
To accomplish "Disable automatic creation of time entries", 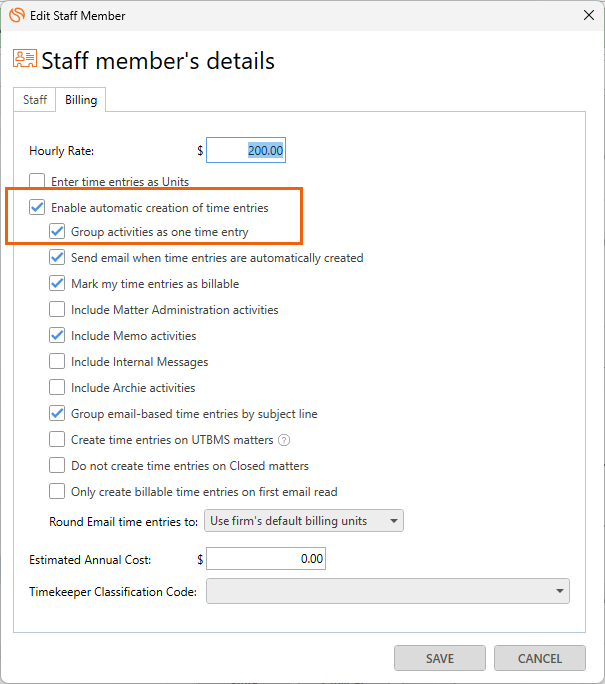I will pos(37,207).
